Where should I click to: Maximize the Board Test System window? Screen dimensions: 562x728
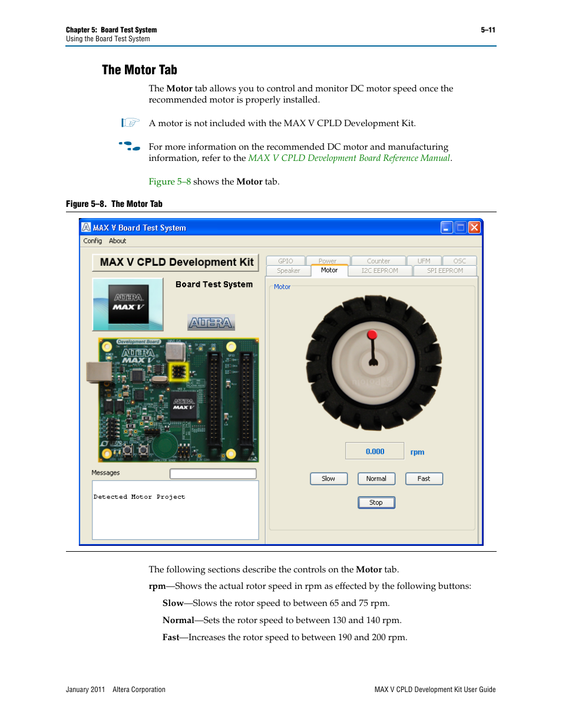461,228
